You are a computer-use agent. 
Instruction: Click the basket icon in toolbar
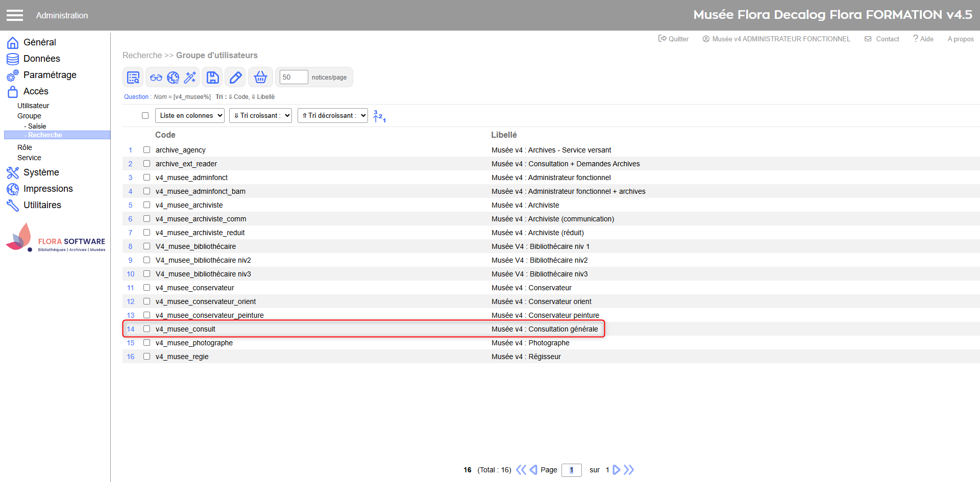[x=260, y=78]
